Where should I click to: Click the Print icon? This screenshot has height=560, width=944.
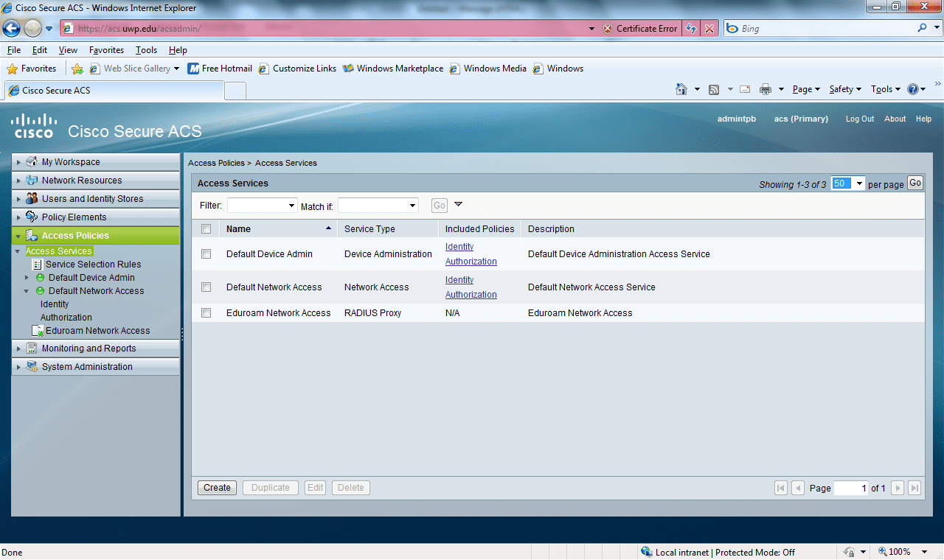tap(766, 89)
